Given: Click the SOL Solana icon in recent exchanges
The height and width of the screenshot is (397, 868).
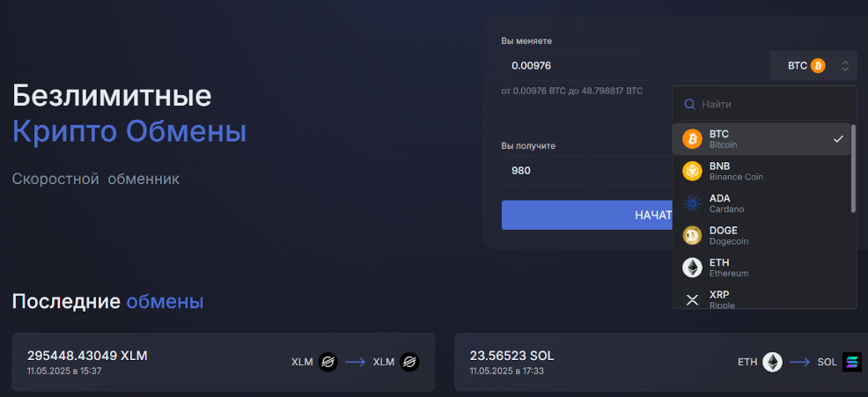Looking at the screenshot, I should (x=852, y=362).
